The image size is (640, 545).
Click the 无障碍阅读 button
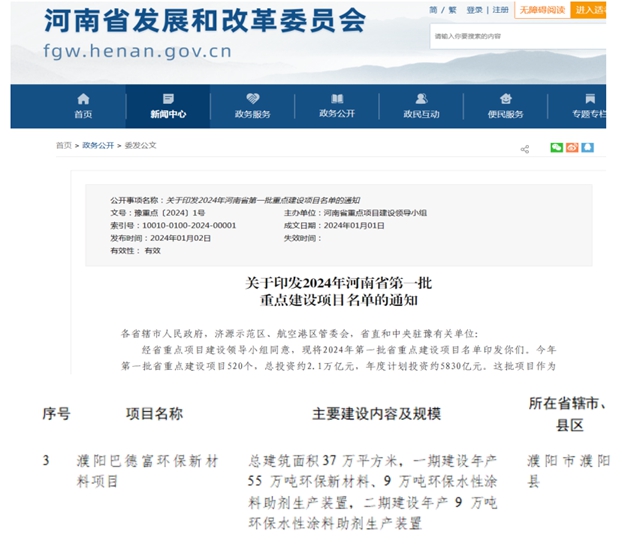(542, 10)
